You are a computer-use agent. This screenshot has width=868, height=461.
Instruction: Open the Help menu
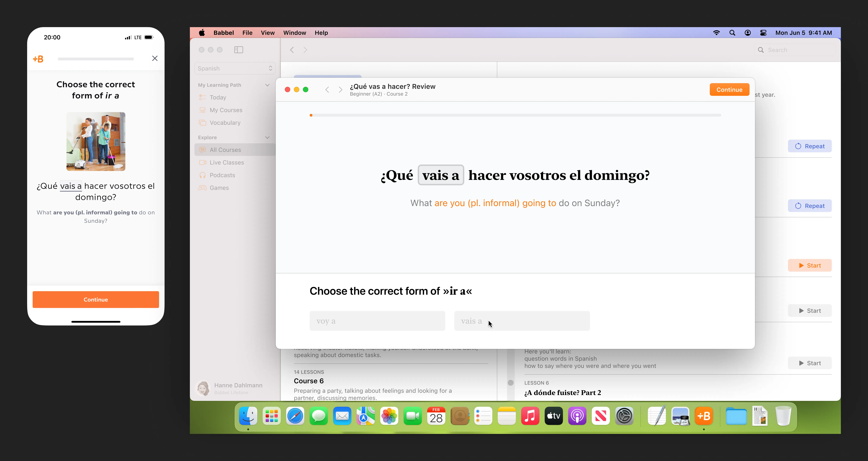321,33
